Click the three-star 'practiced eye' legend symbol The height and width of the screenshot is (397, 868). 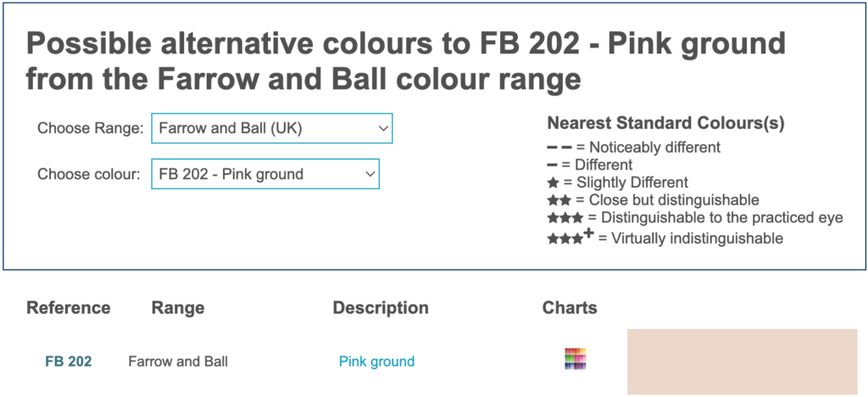pyautogui.click(x=565, y=218)
